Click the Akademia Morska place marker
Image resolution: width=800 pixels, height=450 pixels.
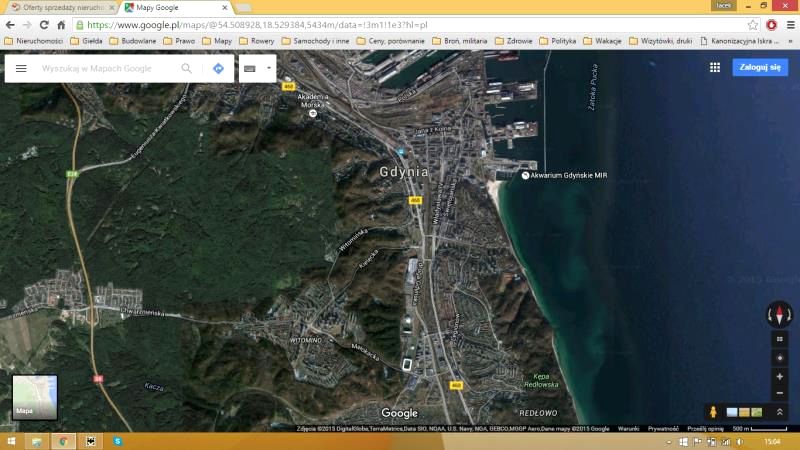313,114
